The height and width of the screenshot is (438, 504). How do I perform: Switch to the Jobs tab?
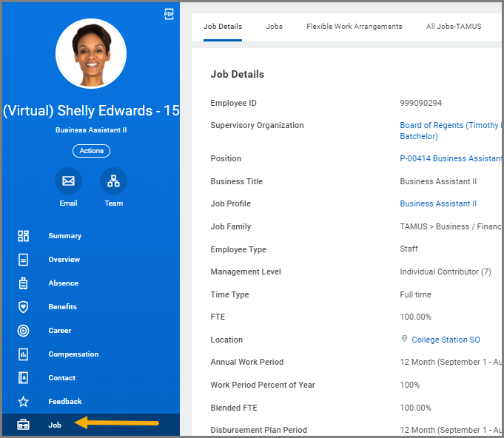point(274,27)
